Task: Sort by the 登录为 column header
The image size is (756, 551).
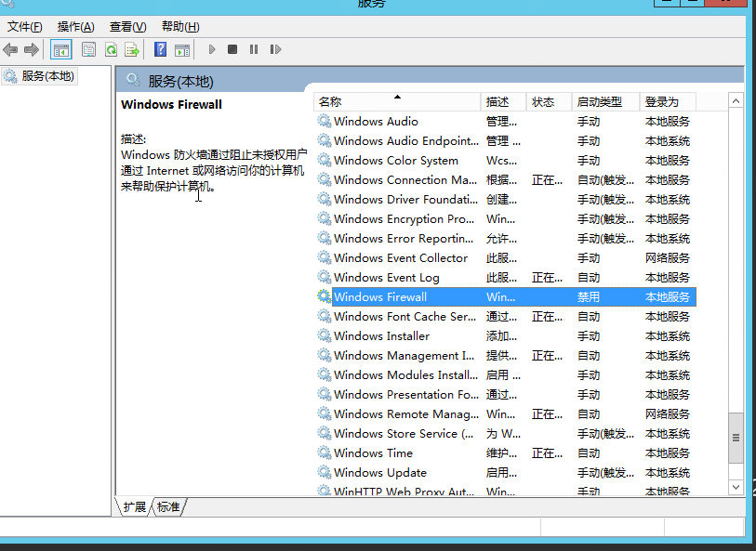Action: [668, 102]
